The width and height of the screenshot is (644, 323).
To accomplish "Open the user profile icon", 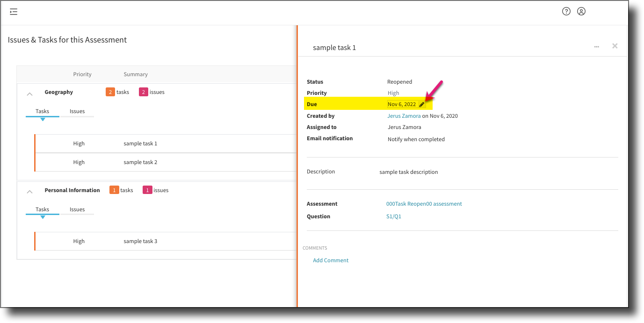I will [x=581, y=12].
